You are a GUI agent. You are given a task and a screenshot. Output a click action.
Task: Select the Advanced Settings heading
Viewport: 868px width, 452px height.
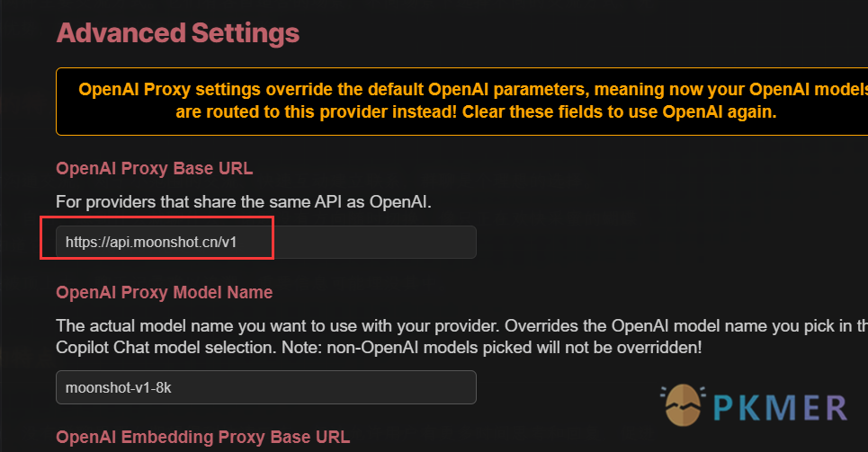coord(178,33)
